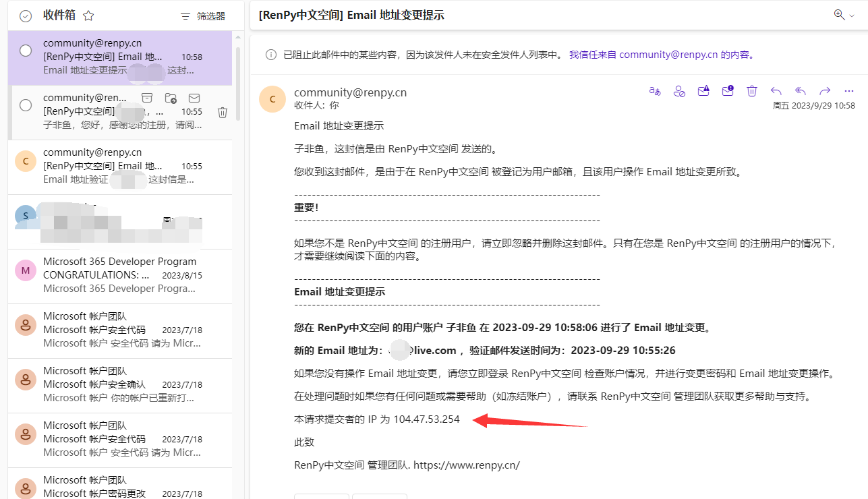Toggle the select-all circle beside 收件箱
868x499 pixels.
pos(26,16)
